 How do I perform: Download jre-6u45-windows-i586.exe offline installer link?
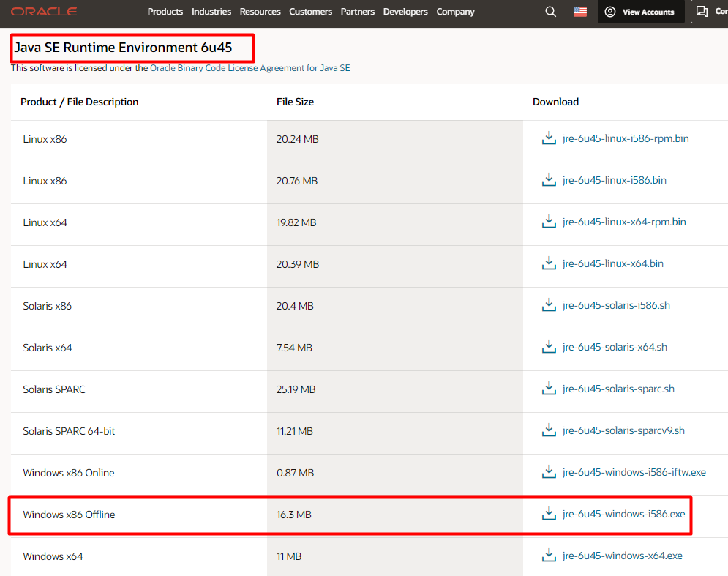623,515
